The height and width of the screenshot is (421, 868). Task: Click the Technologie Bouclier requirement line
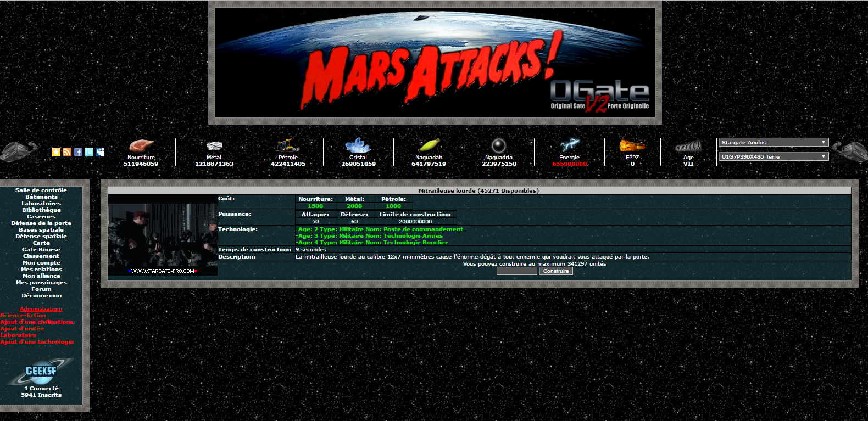pyautogui.click(x=372, y=243)
